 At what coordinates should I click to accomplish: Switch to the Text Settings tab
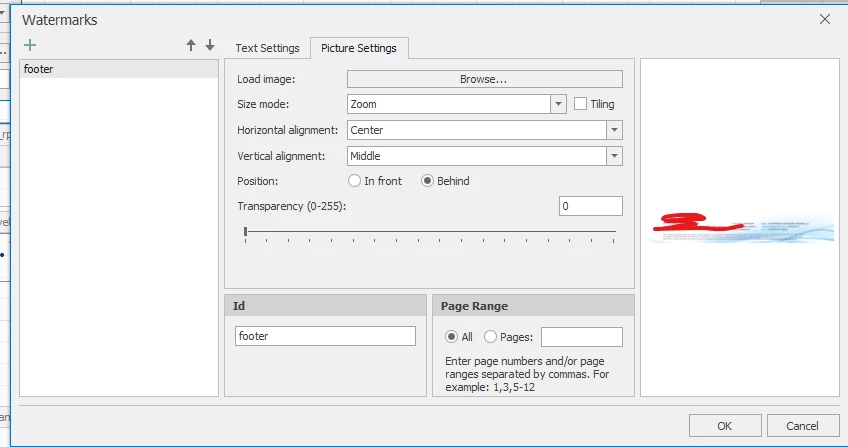click(267, 48)
